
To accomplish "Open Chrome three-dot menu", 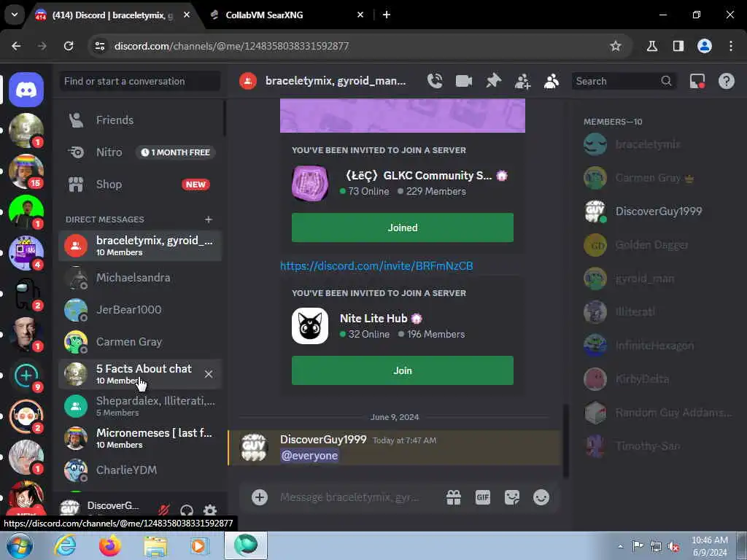I will (731, 46).
